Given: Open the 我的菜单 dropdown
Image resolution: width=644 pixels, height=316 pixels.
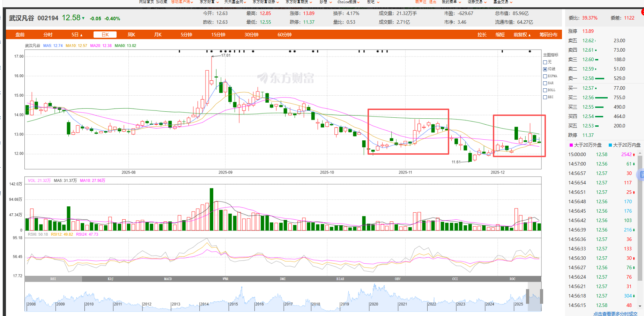Looking at the screenshot, I should point(451,2).
